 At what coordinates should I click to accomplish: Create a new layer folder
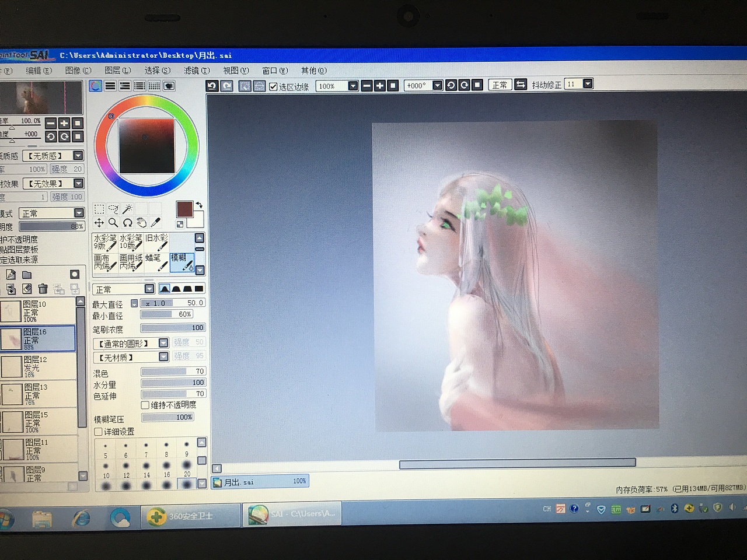(x=27, y=275)
